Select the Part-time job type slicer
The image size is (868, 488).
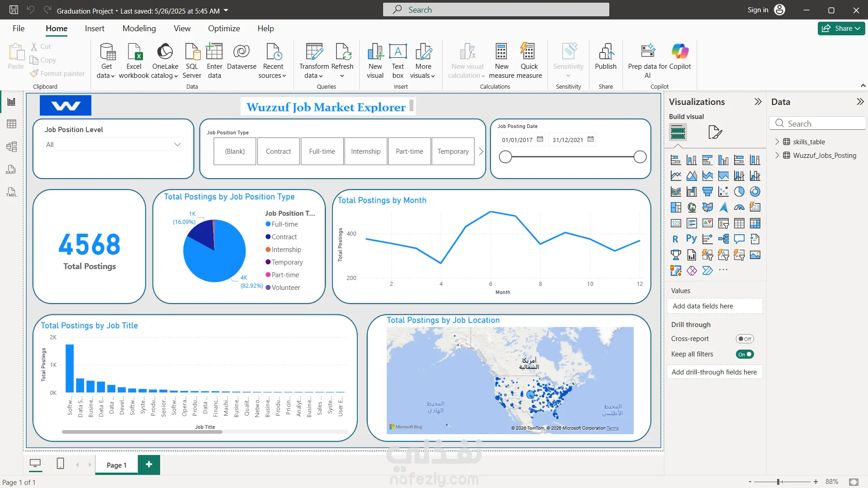click(409, 152)
